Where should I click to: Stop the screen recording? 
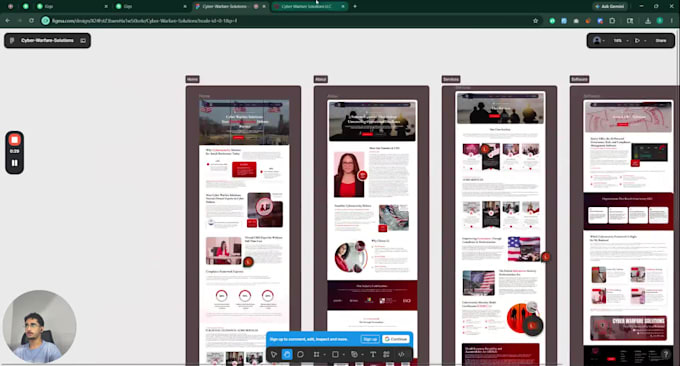click(14, 140)
